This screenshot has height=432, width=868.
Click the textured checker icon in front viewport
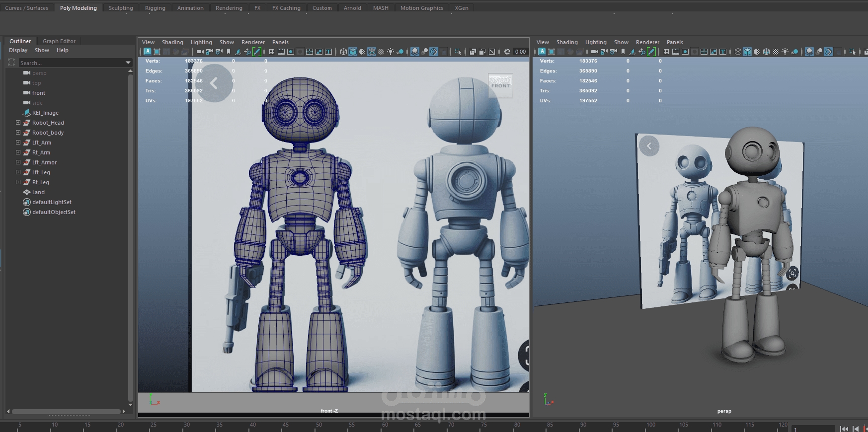[x=381, y=52]
